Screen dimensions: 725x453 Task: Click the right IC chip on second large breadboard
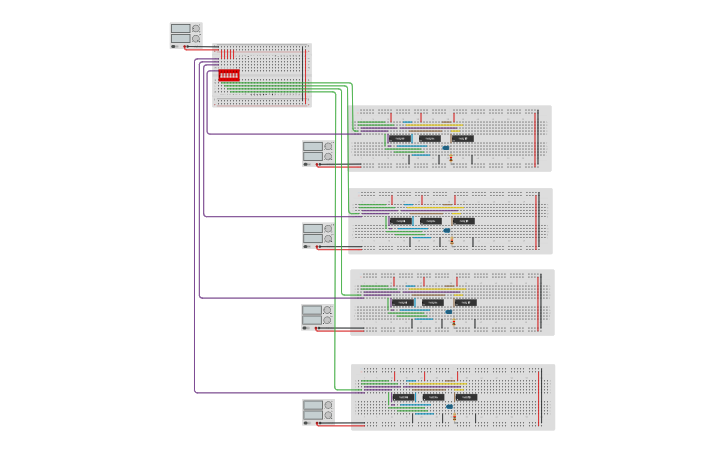click(x=463, y=221)
